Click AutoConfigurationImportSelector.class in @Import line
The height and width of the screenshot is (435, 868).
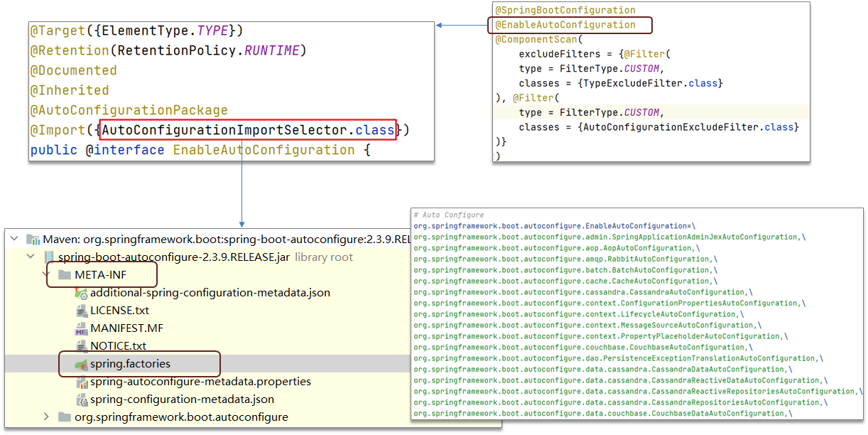point(249,130)
